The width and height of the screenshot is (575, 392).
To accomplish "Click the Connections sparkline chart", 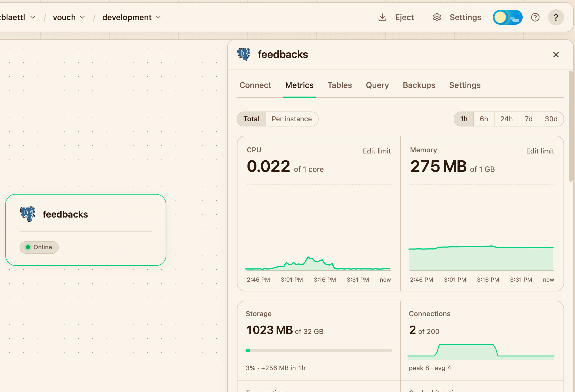I will pyautogui.click(x=481, y=352).
